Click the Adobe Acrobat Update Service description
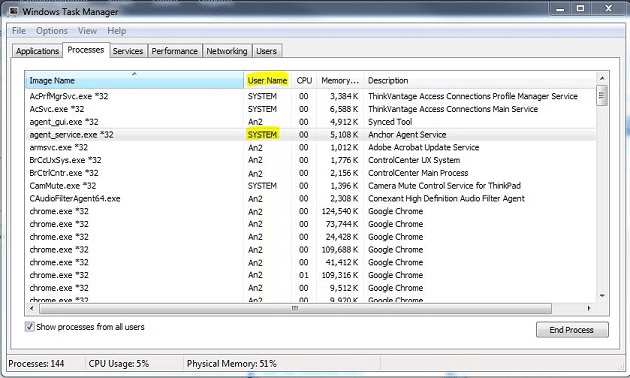Viewport: 630px width, 378px height. click(x=423, y=147)
